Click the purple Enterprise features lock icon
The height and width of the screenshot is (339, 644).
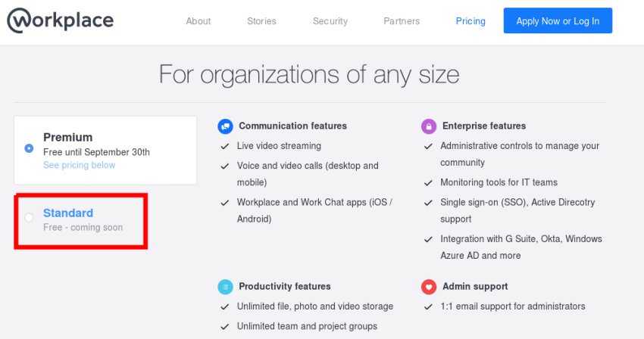pyautogui.click(x=429, y=126)
